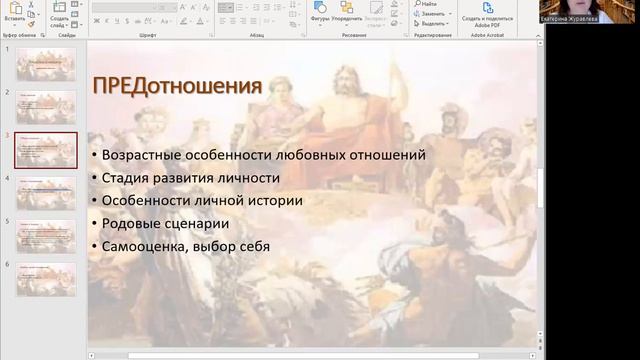This screenshot has height=360, width=640.
Task: Click the Copy icon in clipboard group
Action: [x=31, y=15]
